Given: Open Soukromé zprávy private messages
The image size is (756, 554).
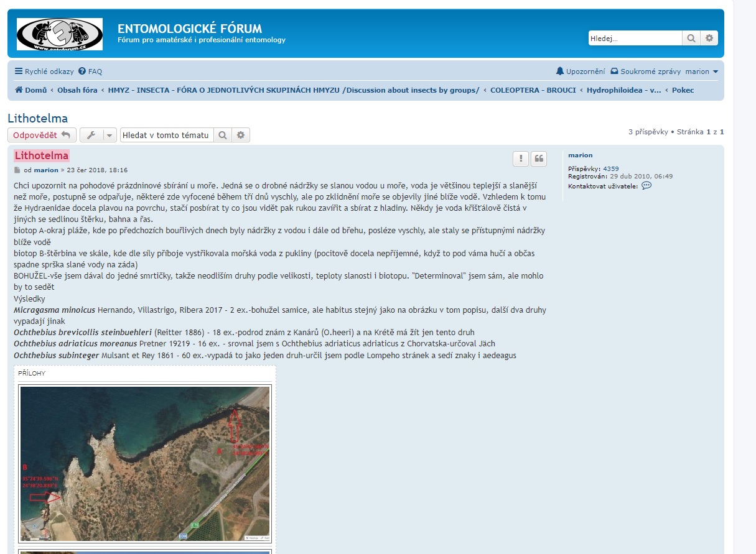Looking at the screenshot, I should (645, 72).
